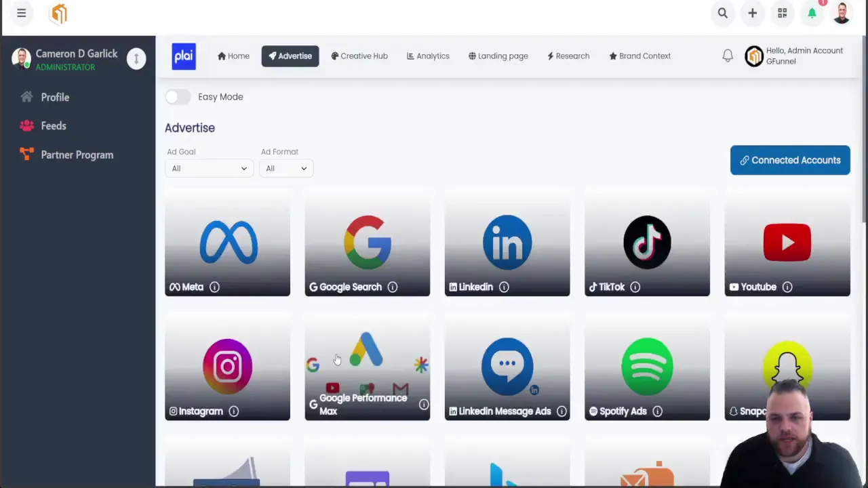
Task: Open search from the top bar
Action: click(x=722, y=13)
